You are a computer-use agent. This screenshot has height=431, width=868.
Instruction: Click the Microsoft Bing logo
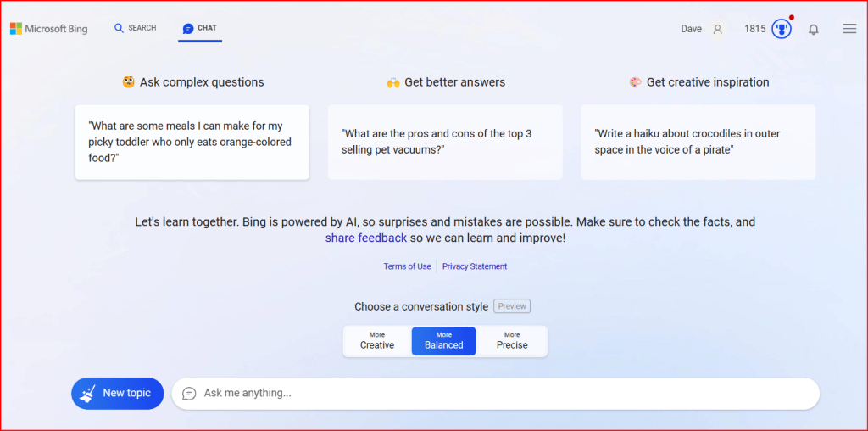pos(49,29)
